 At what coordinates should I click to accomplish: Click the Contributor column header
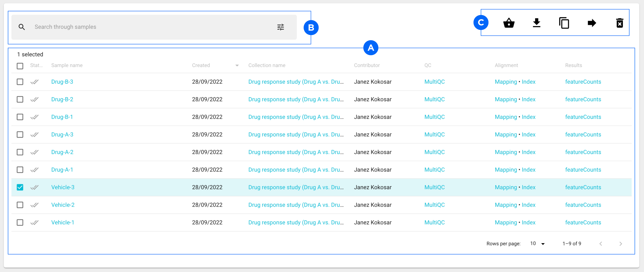[367, 65]
